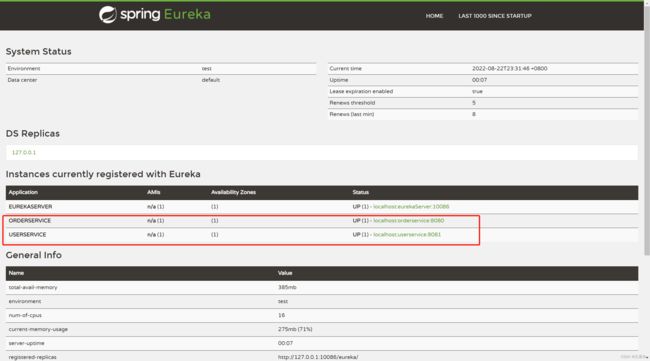
Task: Select the Environment label in System Status
Action: [24, 68]
